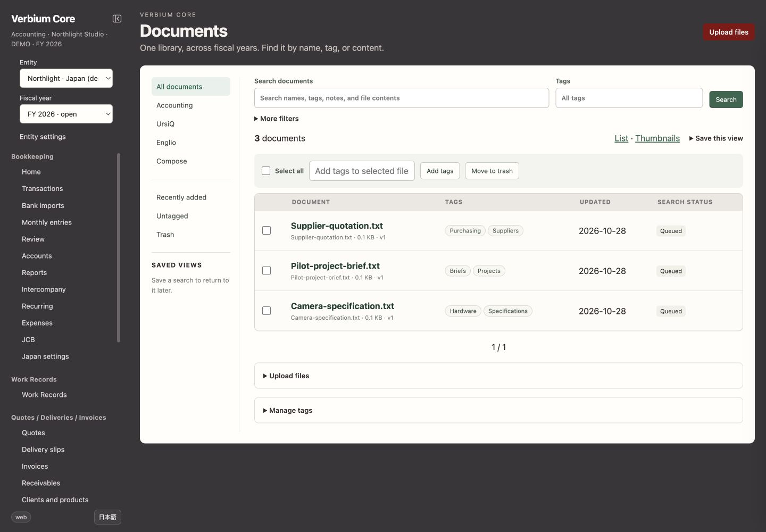Open Camera-specification.txt document
Screen dimensions: 766x532
click(x=343, y=306)
